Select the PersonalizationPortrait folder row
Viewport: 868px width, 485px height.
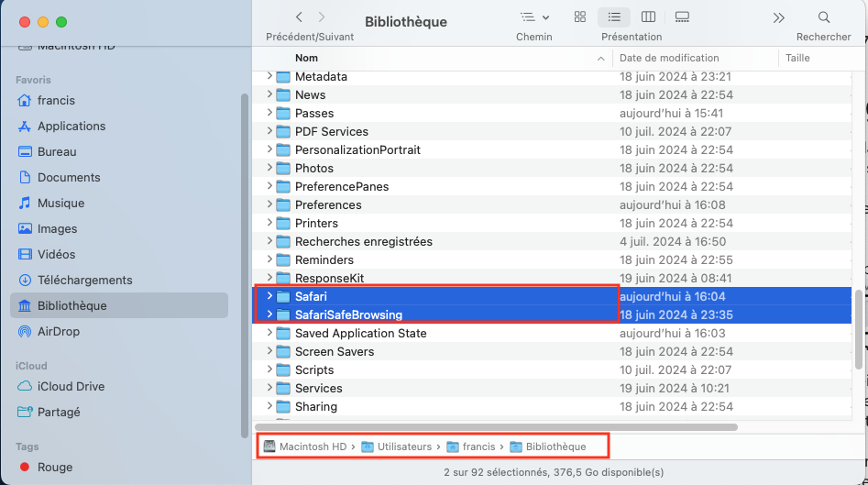click(x=552, y=150)
